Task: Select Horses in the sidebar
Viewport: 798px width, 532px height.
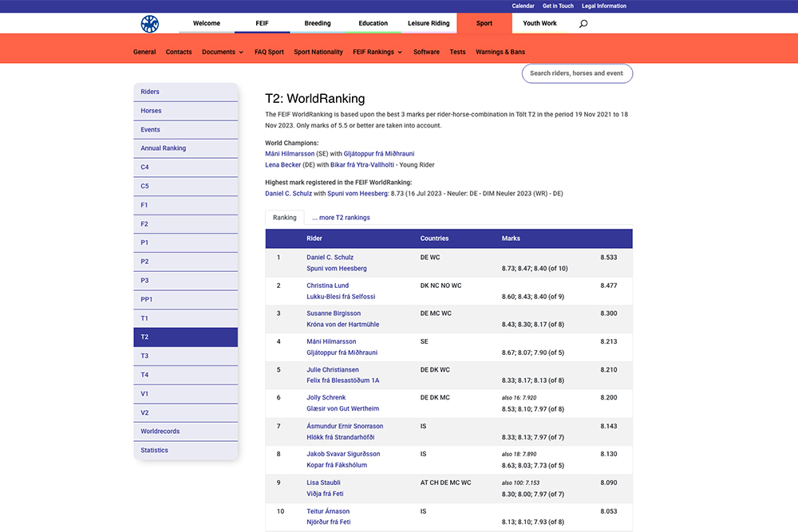Action: (x=186, y=111)
